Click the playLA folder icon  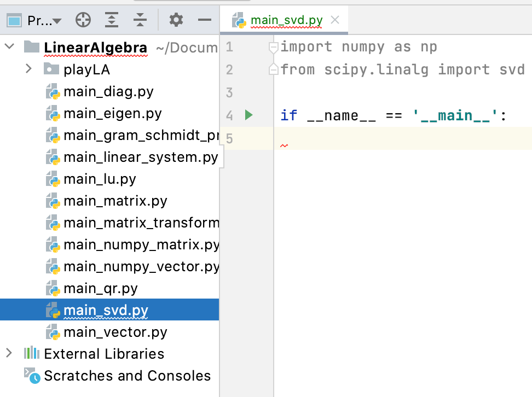[51, 68]
